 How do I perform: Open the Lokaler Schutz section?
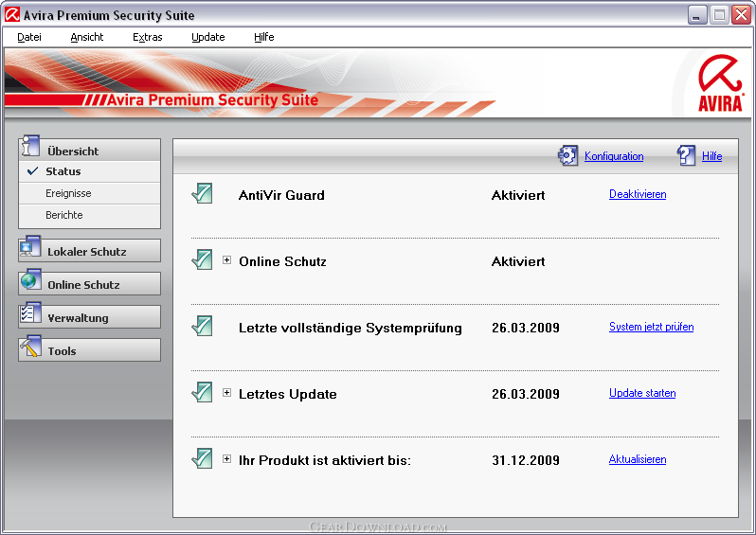(x=90, y=251)
